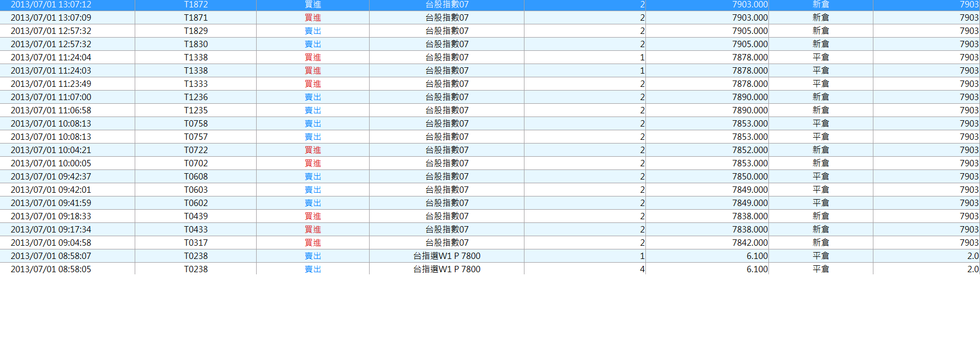This screenshot has height=358, width=980.
Task: Select timestamp 2013/07/01 11:07:00
Action: (x=51, y=97)
